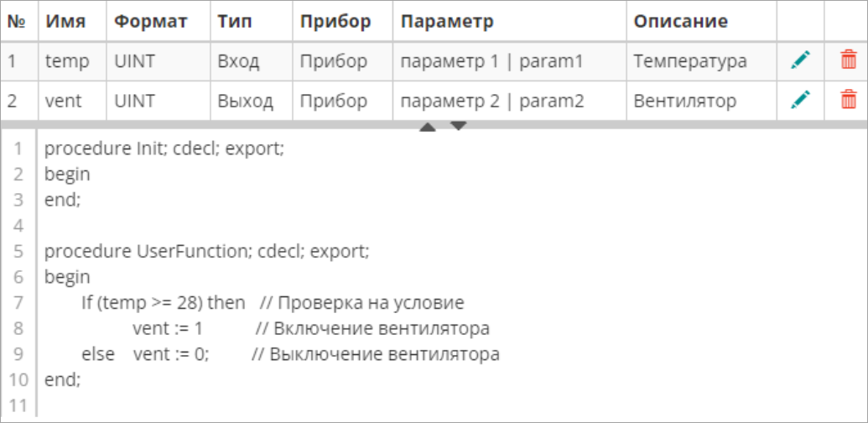The image size is (868, 423).
Task: Click the Вход type cell
Action: point(238,60)
